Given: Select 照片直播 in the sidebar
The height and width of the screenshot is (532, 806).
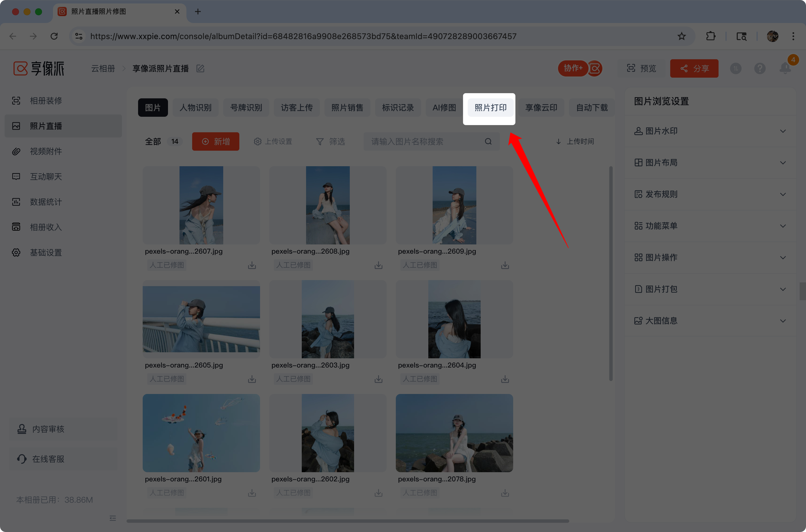Looking at the screenshot, I should [63, 126].
